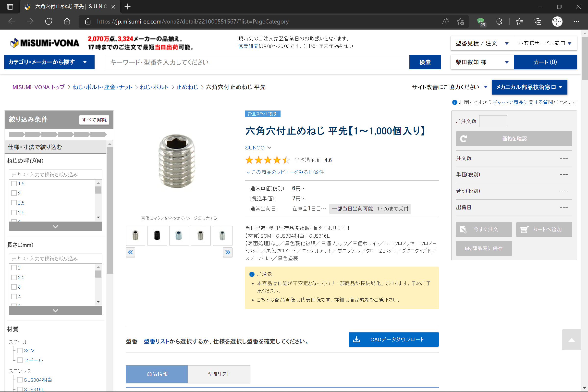The height and width of the screenshot is (392, 588).
Task: Click the browser back arrow icon
Action: click(x=12, y=22)
